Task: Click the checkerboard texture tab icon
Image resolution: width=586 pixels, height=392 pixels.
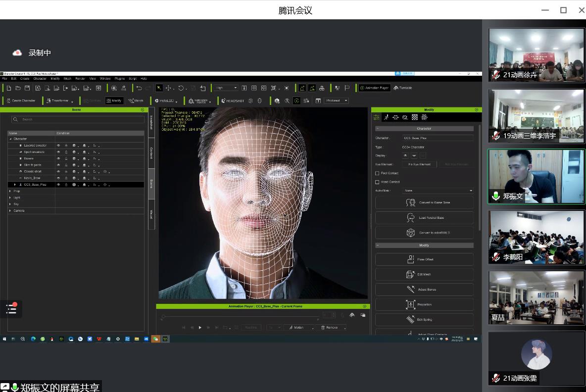Action: (x=415, y=117)
